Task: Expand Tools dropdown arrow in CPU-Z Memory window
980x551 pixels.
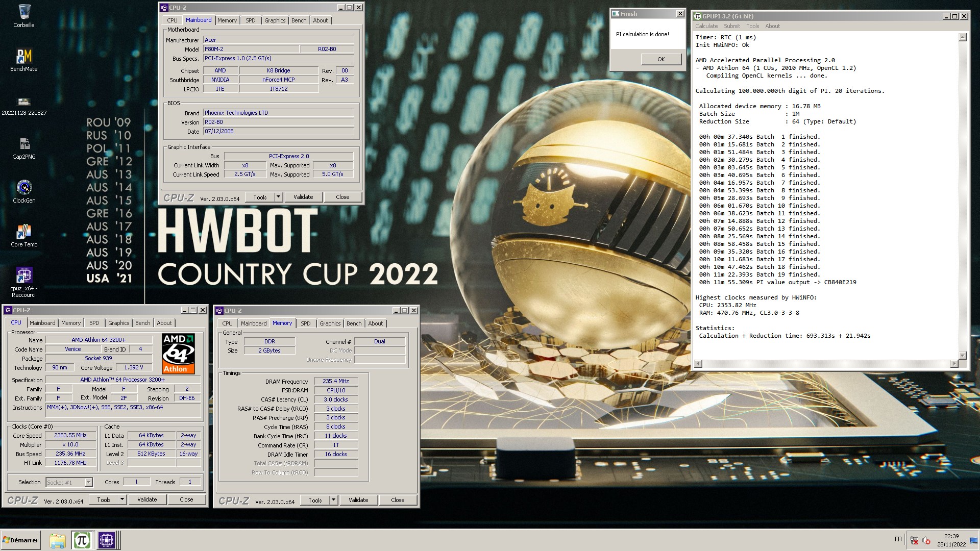Action: (333, 500)
